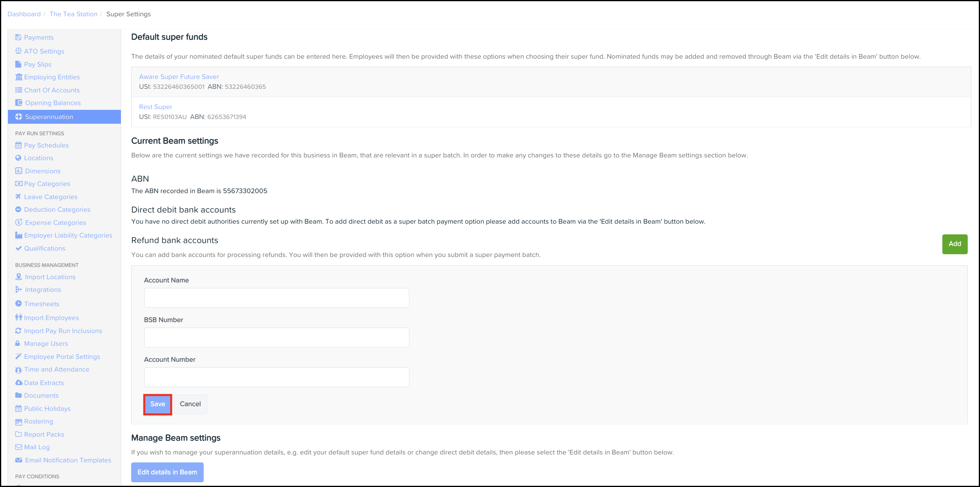Image resolution: width=980 pixels, height=487 pixels.
Task: Click the Leave Categories plane icon
Action: click(18, 197)
